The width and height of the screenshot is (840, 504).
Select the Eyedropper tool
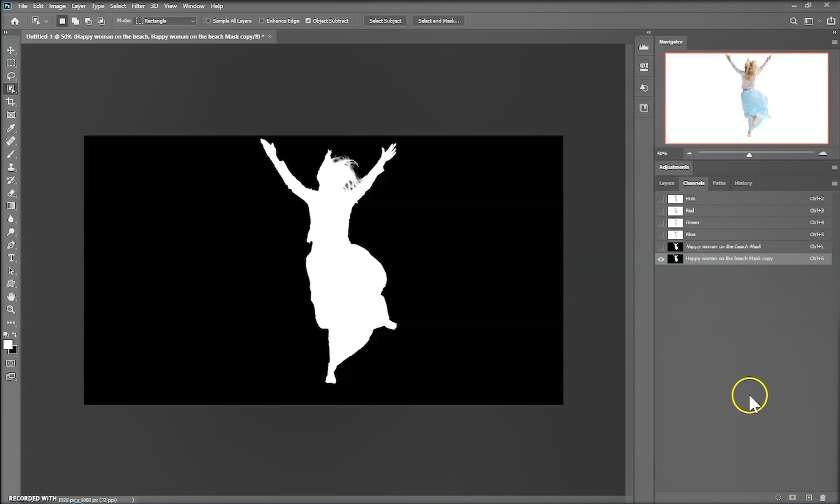click(11, 128)
